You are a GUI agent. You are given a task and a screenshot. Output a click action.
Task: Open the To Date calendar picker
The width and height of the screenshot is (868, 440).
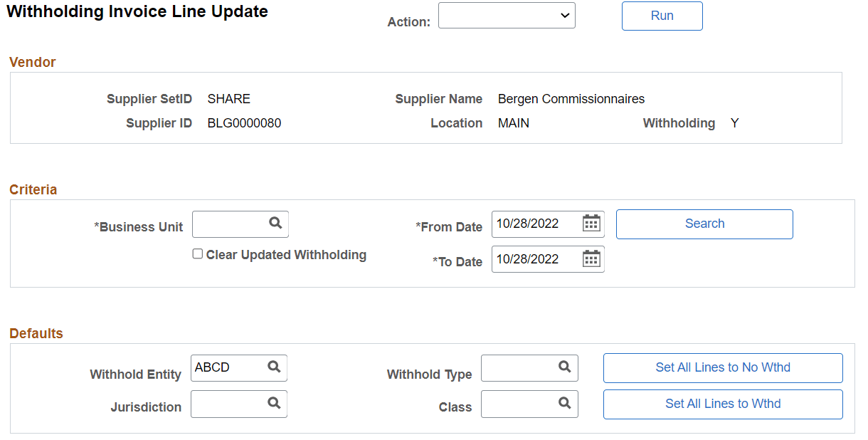[591, 259]
